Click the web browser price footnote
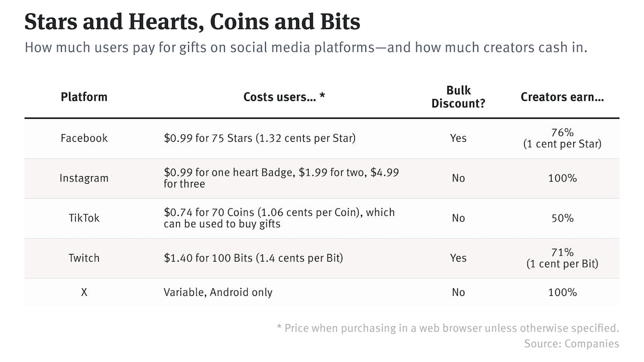 (448, 328)
